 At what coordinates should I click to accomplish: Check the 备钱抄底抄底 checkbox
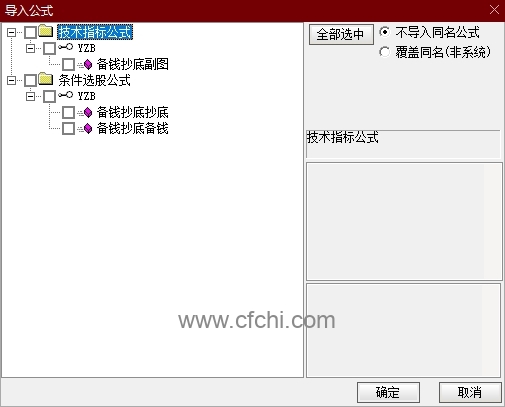point(69,112)
